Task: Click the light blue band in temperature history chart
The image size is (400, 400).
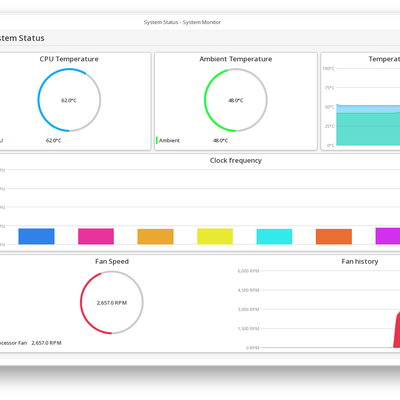Action: pyautogui.click(x=368, y=109)
